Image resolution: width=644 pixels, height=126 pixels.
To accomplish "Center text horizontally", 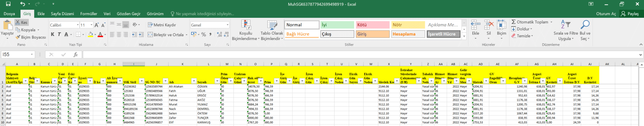I will pos(119,34).
